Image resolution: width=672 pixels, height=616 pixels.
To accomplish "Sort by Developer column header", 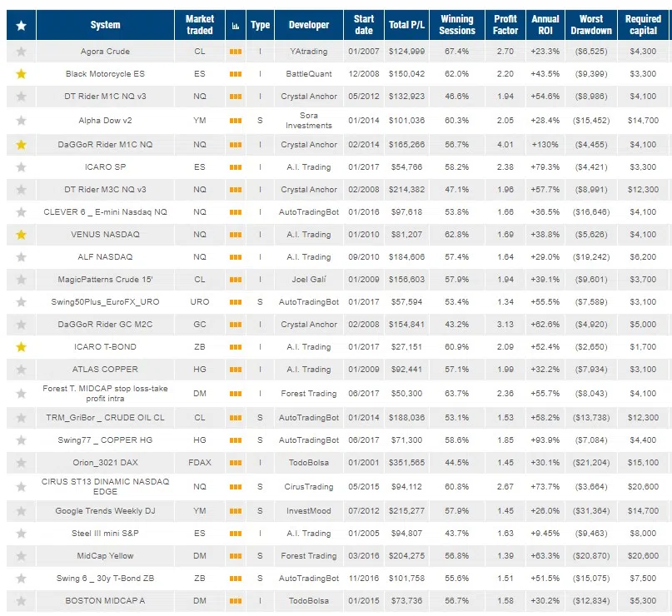I will tap(309, 25).
